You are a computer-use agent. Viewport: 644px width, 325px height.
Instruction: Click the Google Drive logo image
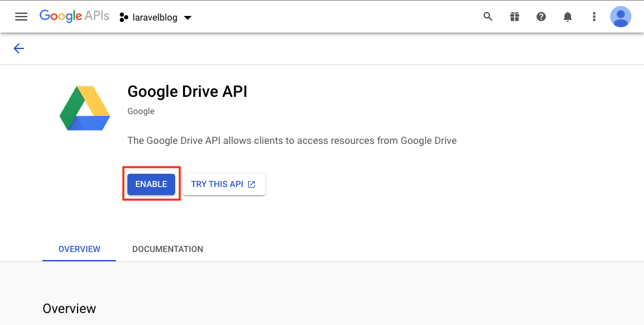pos(85,108)
